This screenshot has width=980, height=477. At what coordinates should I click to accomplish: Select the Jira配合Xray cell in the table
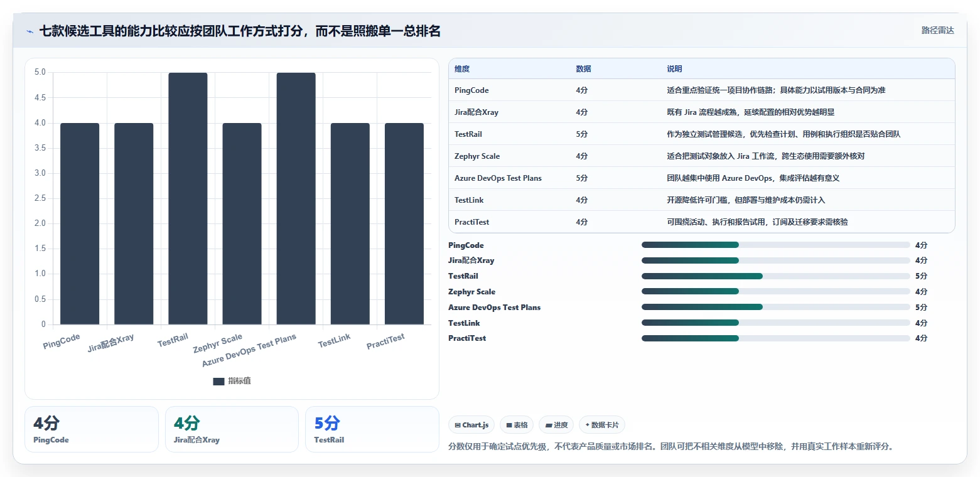tap(477, 112)
